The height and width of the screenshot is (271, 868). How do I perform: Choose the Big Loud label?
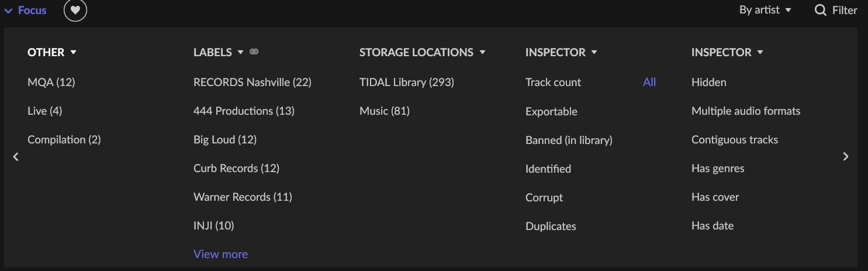point(224,139)
